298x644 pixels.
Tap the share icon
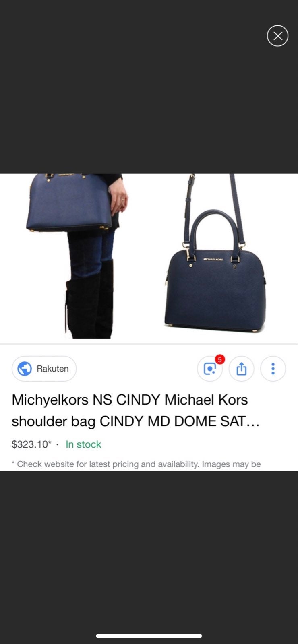[241, 369]
